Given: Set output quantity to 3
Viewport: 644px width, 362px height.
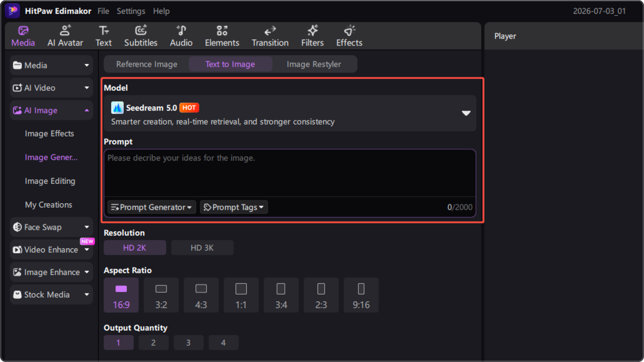Looking at the screenshot, I should point(188,343).
